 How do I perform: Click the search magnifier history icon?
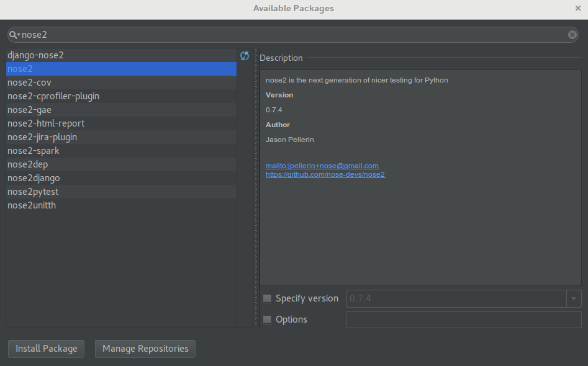click(14, 35)
